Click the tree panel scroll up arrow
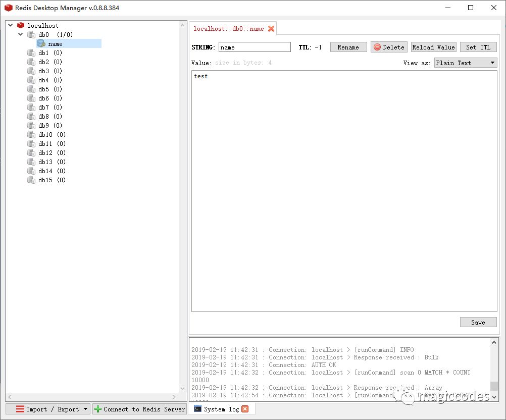Viewport: 506px width, 420px height. point(183,25)
